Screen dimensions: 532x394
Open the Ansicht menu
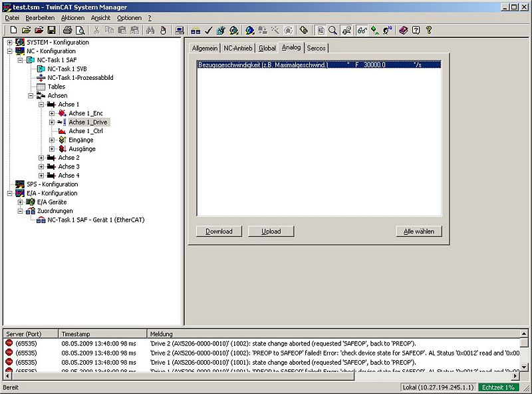[100, 18]
